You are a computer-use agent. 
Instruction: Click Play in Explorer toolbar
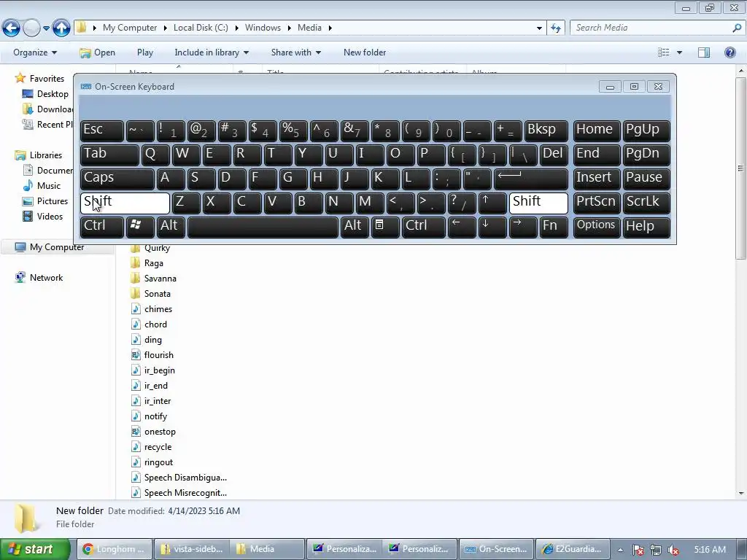(x=145, y=52)
